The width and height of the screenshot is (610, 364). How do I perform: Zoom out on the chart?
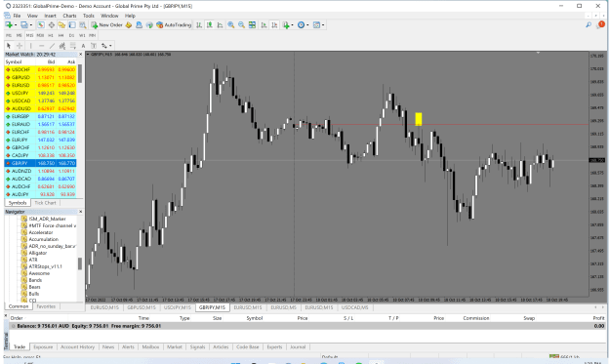click(x=241, y=25)
